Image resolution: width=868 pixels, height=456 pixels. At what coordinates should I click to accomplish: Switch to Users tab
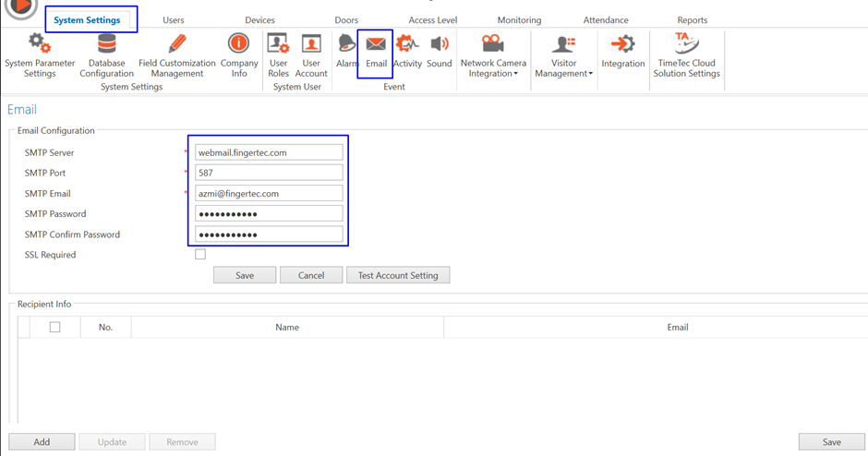(174, 20)
